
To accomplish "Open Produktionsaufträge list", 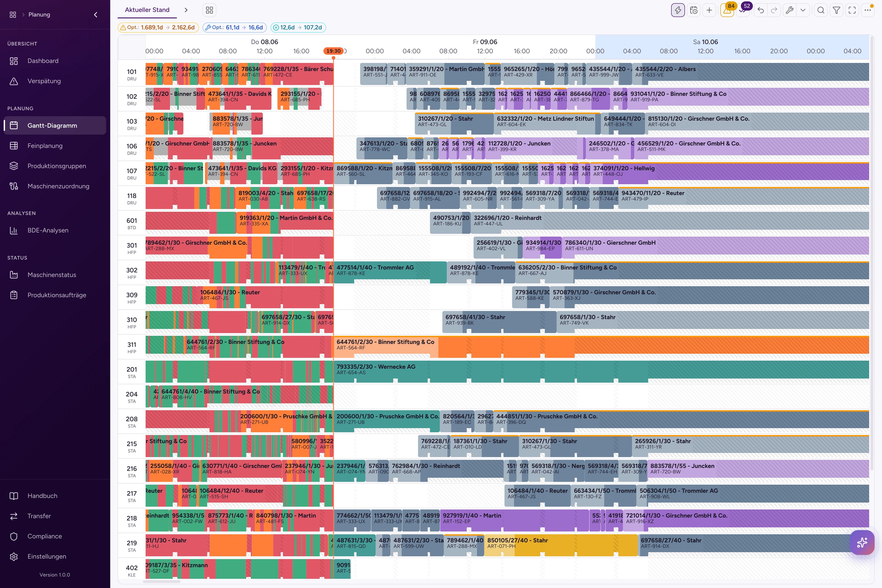I will 55,295.
